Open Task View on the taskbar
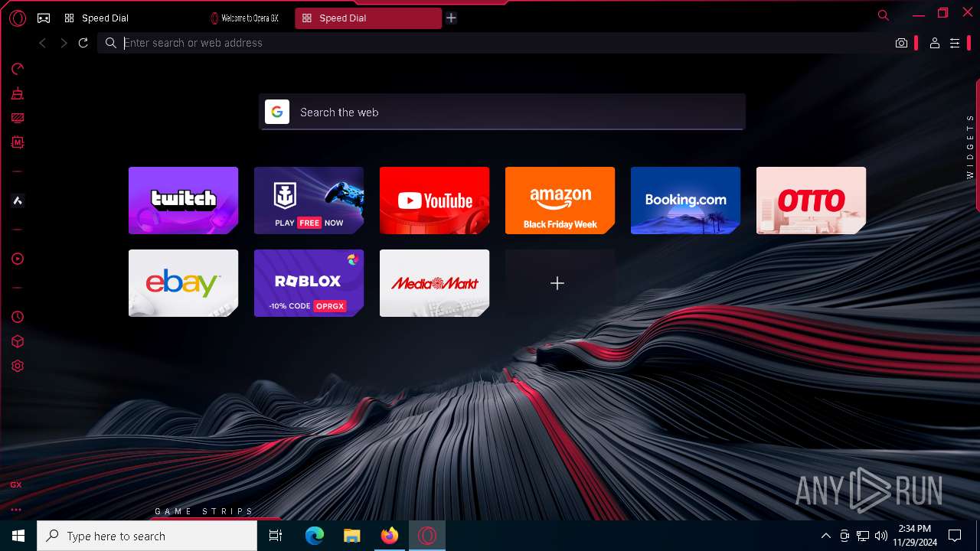Viewport: 980px width, 551px height. (276, 536)
